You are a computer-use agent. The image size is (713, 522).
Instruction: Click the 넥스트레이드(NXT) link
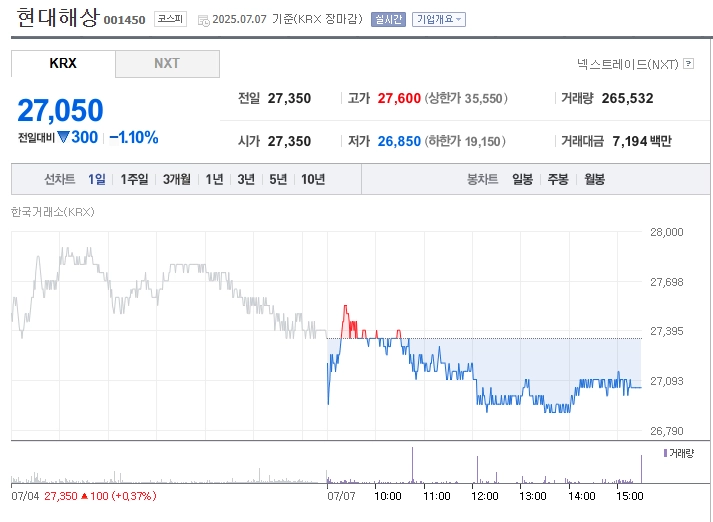coord(628,64)
